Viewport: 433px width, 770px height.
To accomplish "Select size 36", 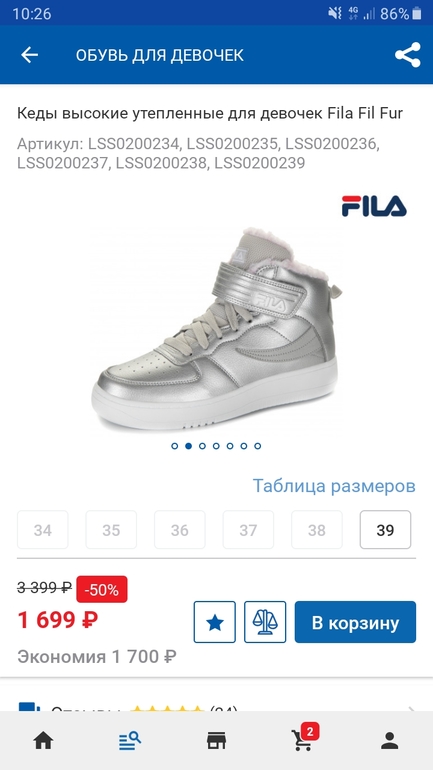I will (x=180, y=530).
